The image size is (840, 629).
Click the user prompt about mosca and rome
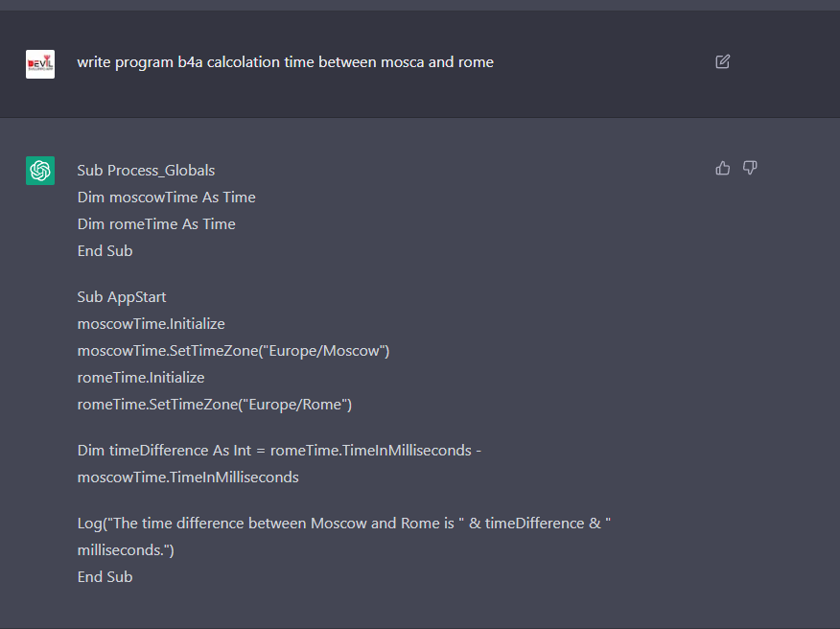point(285,61)
